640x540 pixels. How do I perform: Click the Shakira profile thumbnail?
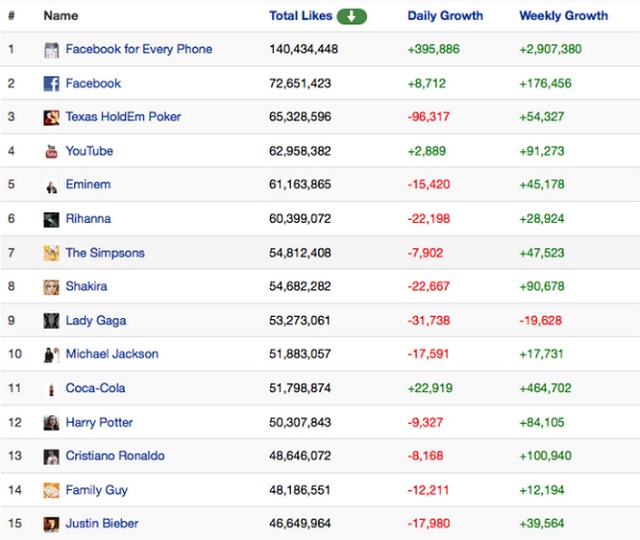[x=52, y=287]
